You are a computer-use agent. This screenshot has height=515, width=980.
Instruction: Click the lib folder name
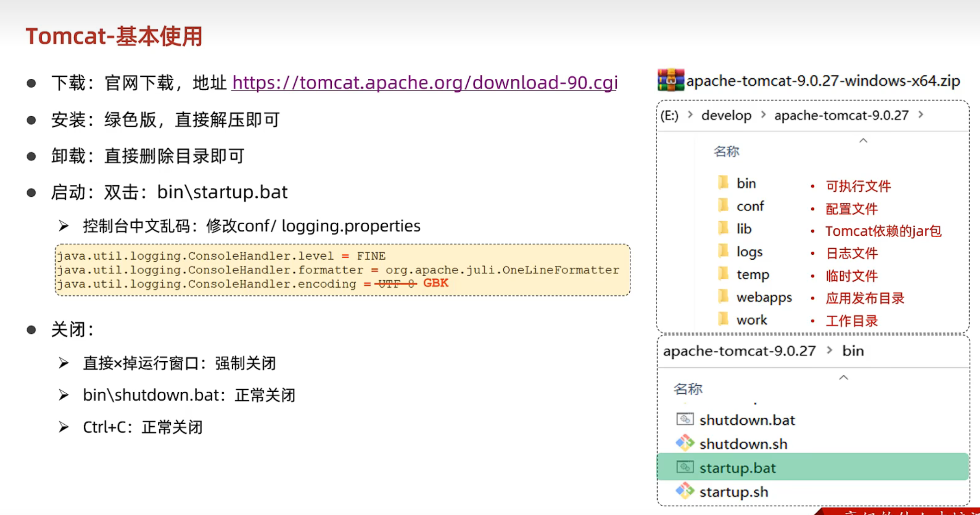point(744,229)
